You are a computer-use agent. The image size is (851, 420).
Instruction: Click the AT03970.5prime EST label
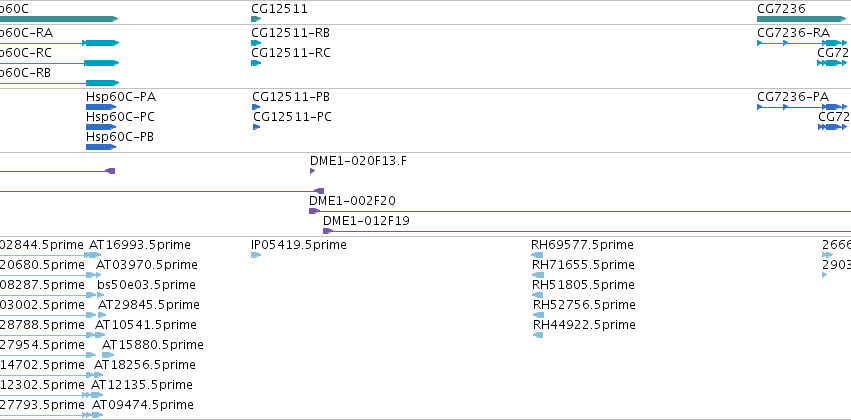(x=147, y=265)
